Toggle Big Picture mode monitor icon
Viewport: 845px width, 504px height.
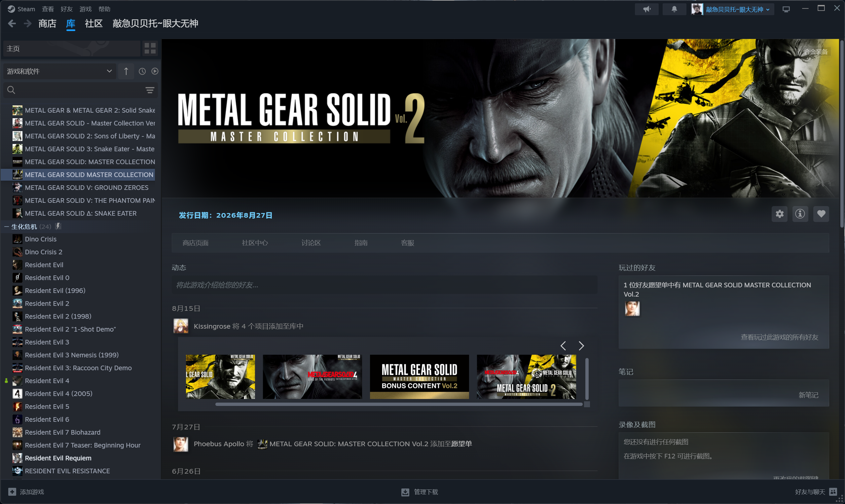click(786, 9)
